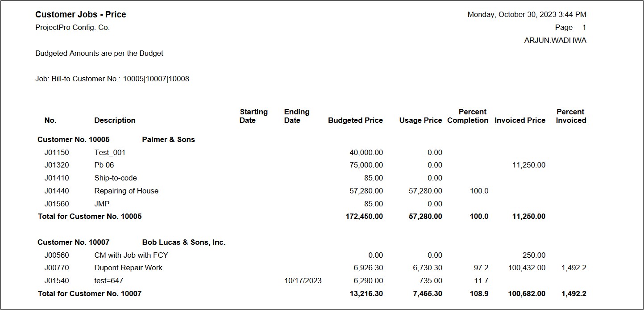
Task: Click job number J01150
Action: [57, 153]
